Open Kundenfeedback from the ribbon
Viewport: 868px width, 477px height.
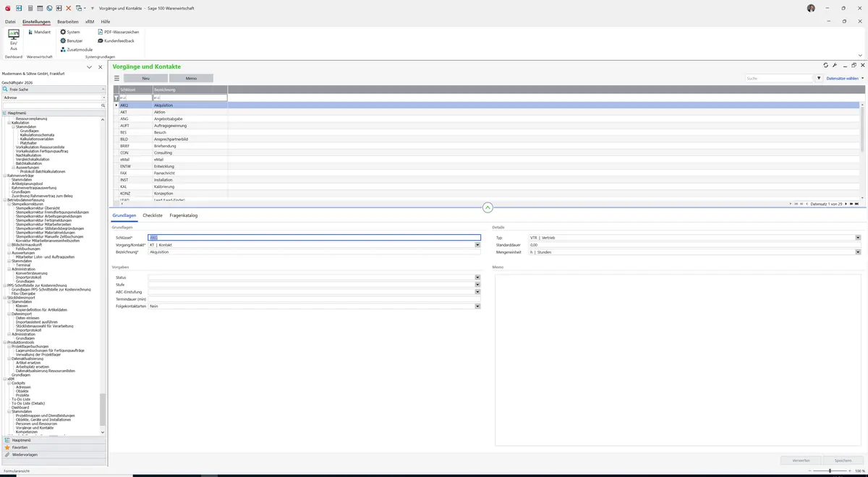116,41
